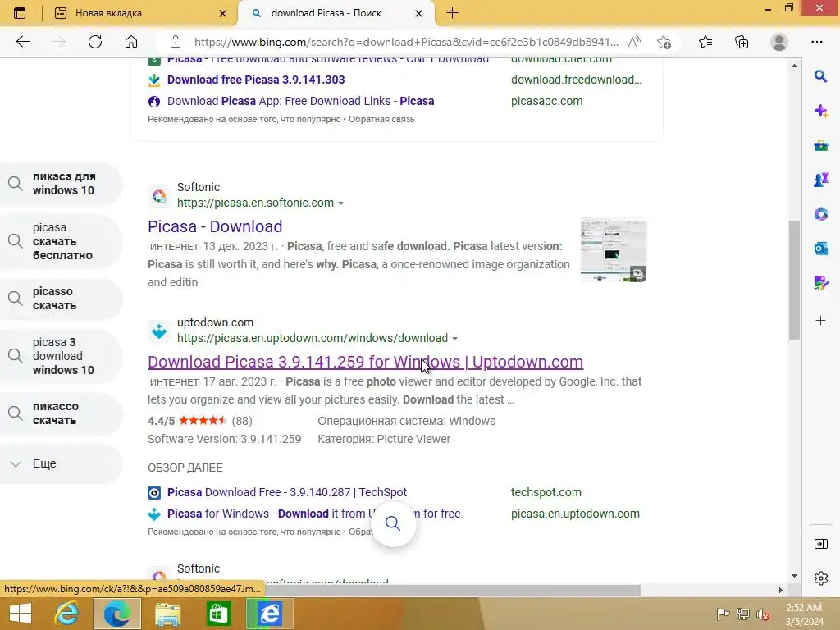This screenshot has width=840, height=630.
Task: Add this page to favorites
Action: click(664, 42)
